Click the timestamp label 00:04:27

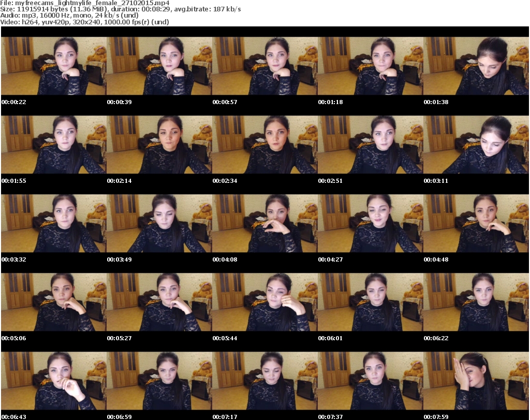click(330, 259)
